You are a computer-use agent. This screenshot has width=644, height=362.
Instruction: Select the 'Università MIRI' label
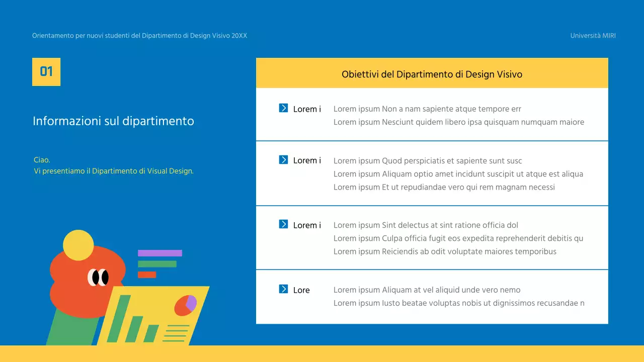point(593,35)
